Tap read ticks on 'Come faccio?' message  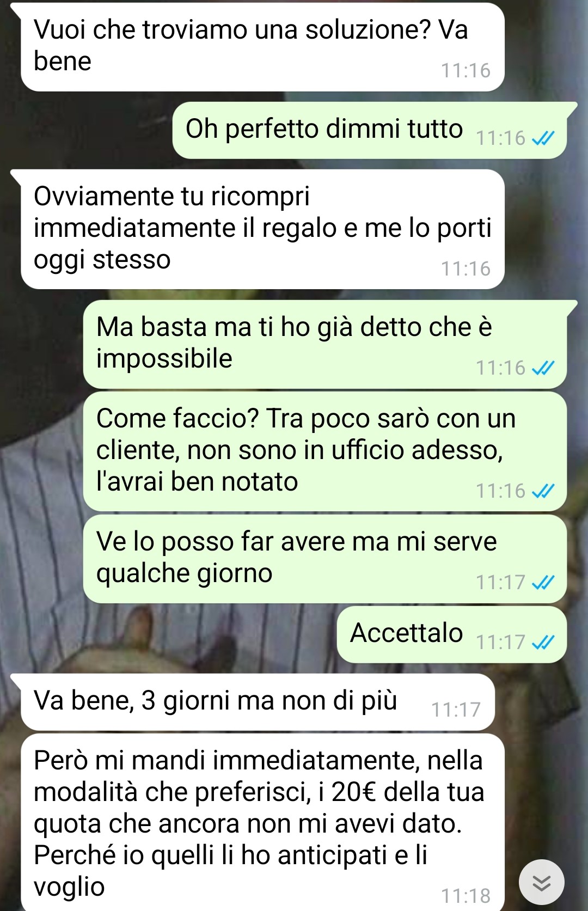point(542,492)
